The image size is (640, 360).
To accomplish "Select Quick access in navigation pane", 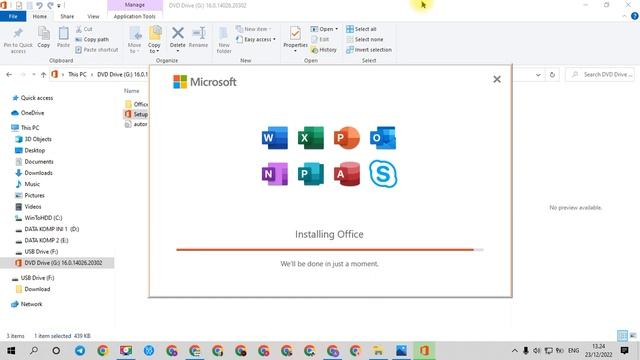I will click(x=33, y=98).
